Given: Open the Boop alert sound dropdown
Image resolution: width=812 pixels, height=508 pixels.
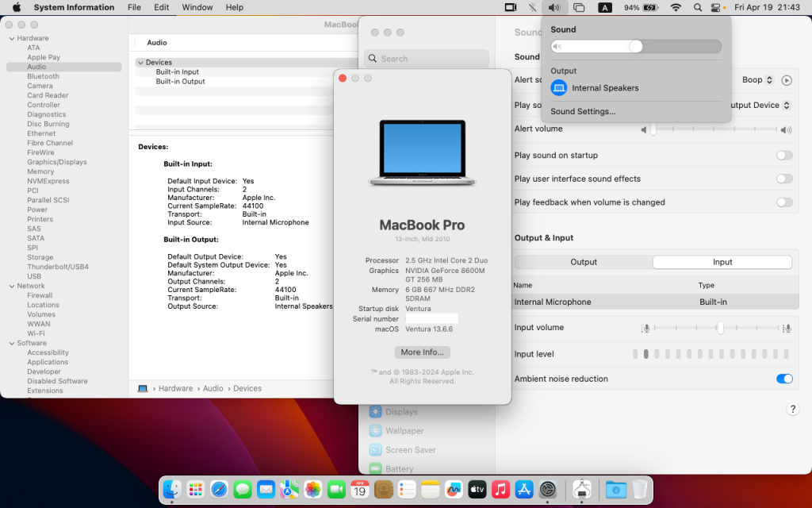Looking at the screenshot, I should (756, 80).
